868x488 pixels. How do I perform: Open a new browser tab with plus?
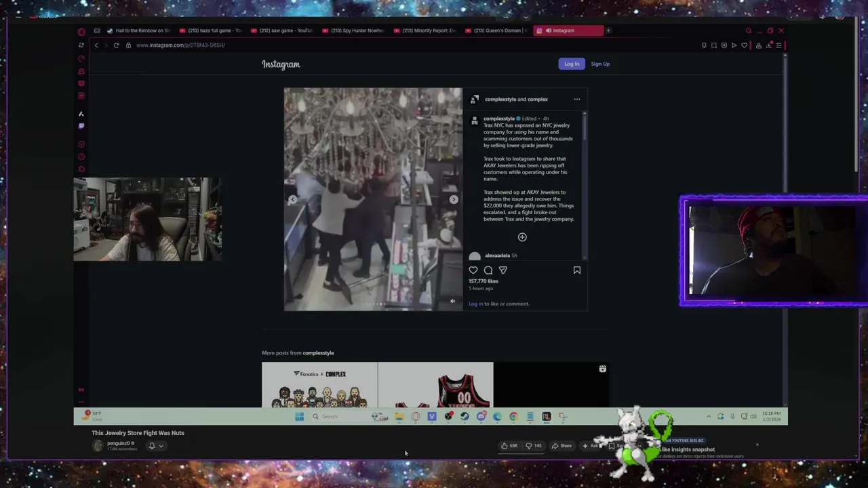point(608,30)
